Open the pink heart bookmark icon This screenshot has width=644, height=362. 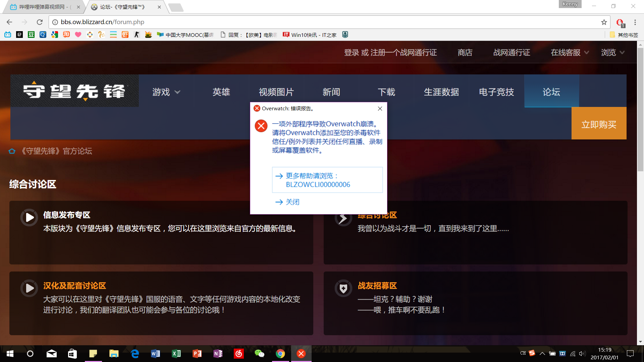pos(78,35)
